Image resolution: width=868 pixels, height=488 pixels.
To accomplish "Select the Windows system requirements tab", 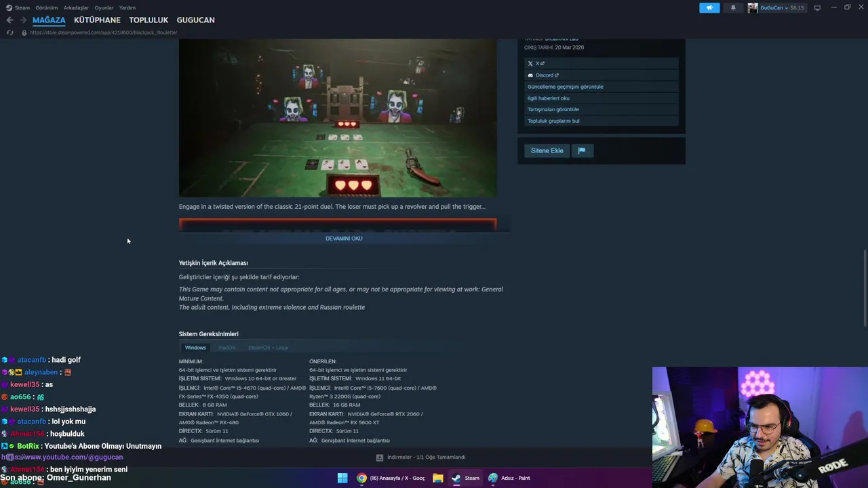I will (195, 348).
